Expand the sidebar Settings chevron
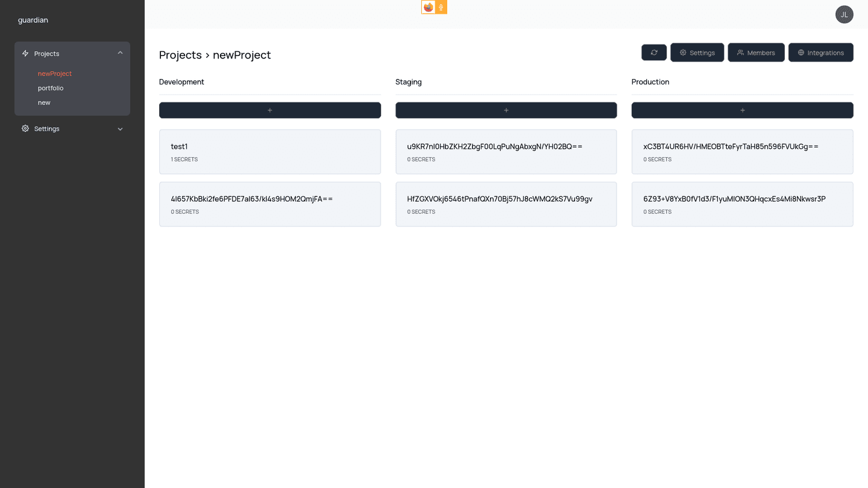Image resolution: width=868 pixels, height=488 pixels. 120,129
